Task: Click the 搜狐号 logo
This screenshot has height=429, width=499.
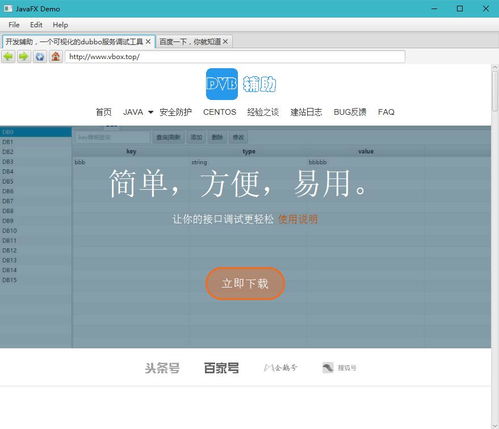Action: coord(339,368)
